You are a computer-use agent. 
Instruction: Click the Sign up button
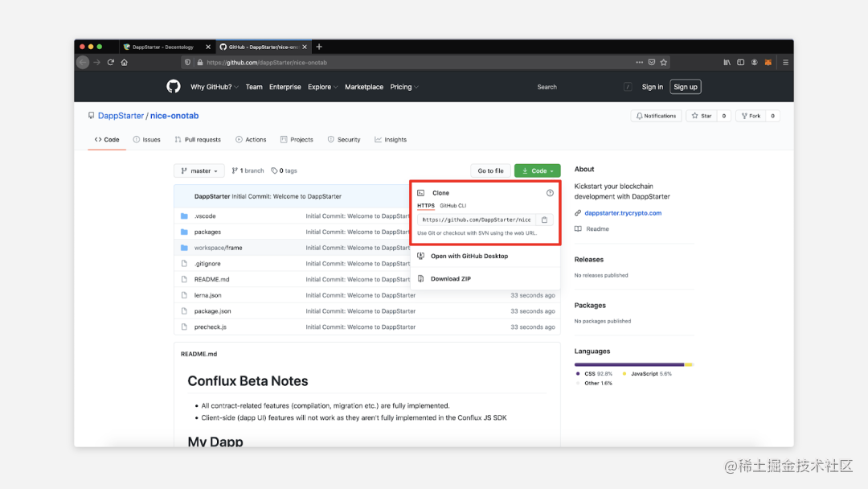pyautogui.click(x=686, y=87)
